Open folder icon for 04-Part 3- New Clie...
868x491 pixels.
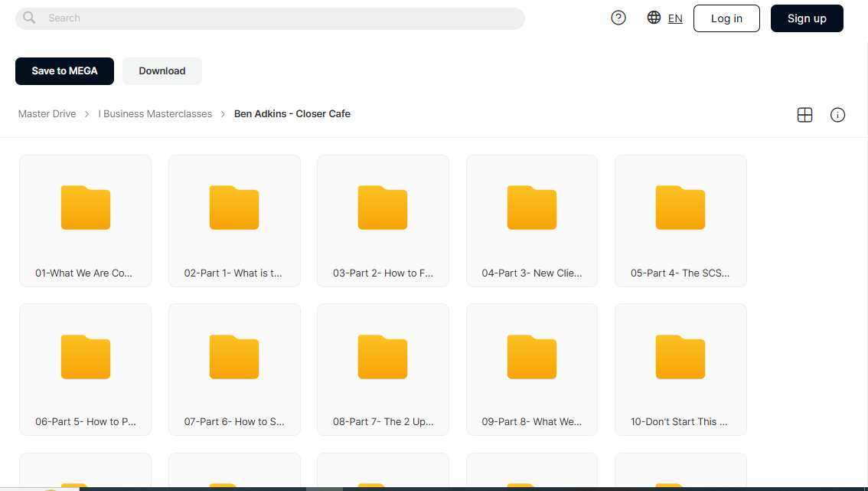point(532,208)
